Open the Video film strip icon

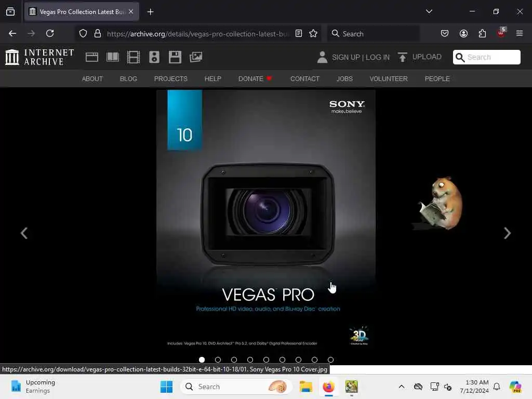134,57
